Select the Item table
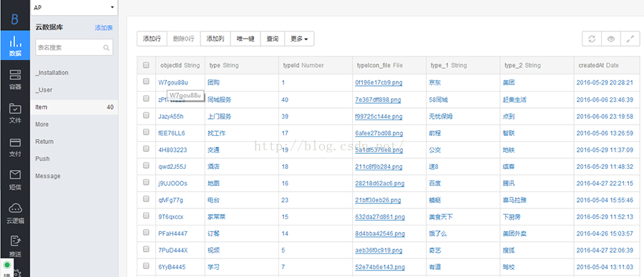Viewport: 644px width, 277px height. pos(74,107)
